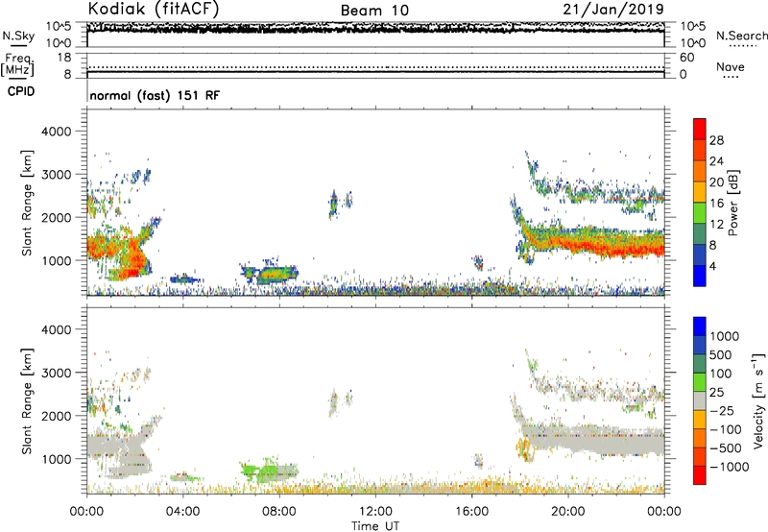Viewport: 768px width, 532px height.
Task: Click the "Velocity [m s⁻¹]" colorbar label
Action: point(758,401)
